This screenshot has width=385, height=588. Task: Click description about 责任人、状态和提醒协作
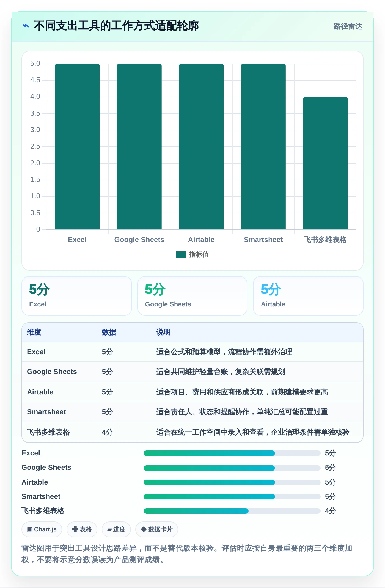click(242, 412)
